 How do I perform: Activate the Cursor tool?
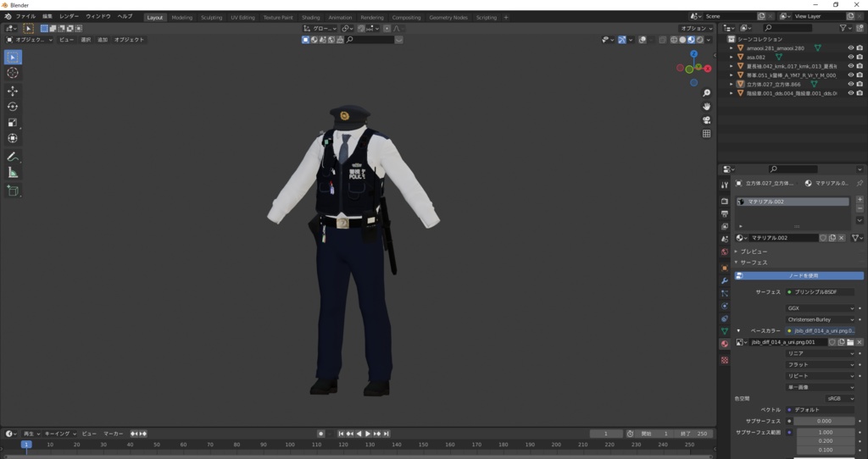click(x=13, y=73)
